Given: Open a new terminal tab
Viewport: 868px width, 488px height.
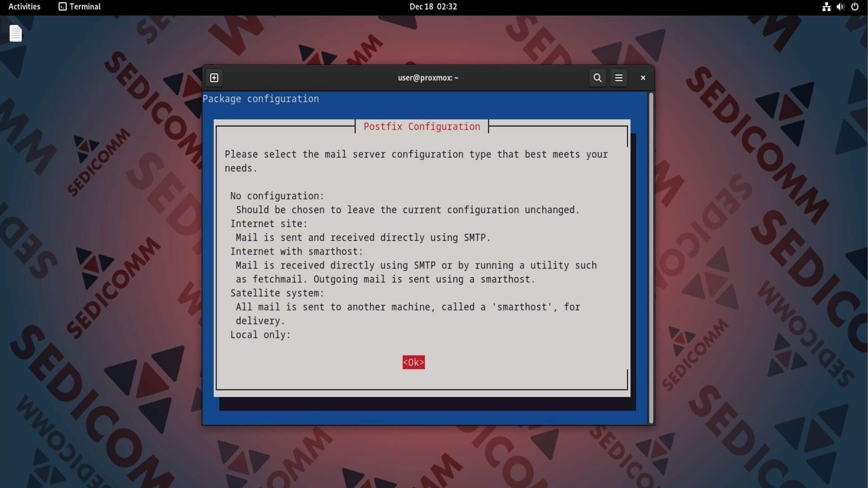Looking at the screenshot, I should coord(214,78).
